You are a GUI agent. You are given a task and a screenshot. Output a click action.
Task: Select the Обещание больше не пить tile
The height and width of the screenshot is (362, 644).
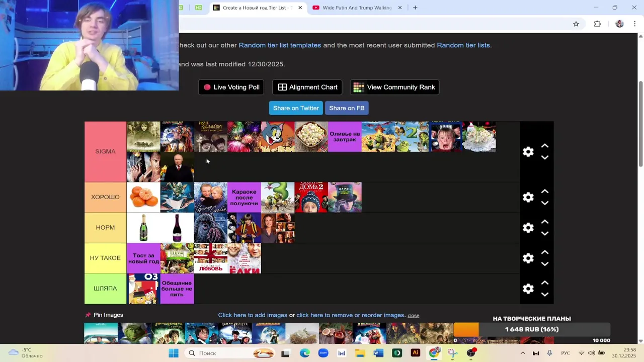point(177,288)
